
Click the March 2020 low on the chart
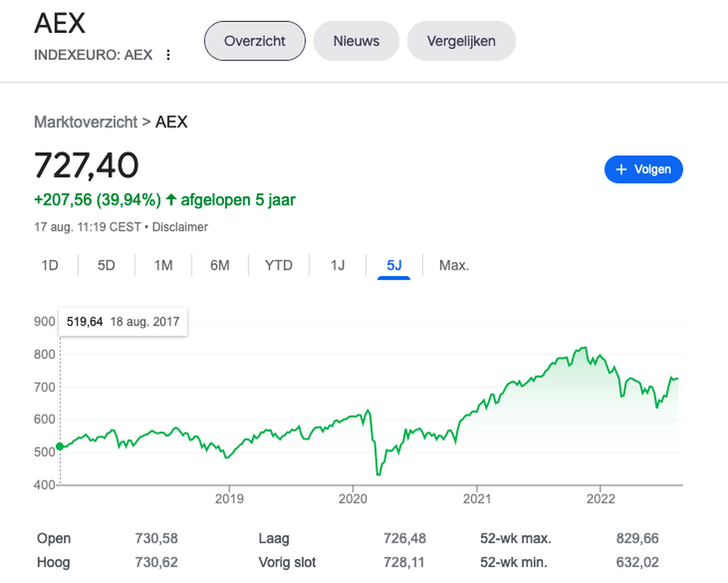click(379, 475)
